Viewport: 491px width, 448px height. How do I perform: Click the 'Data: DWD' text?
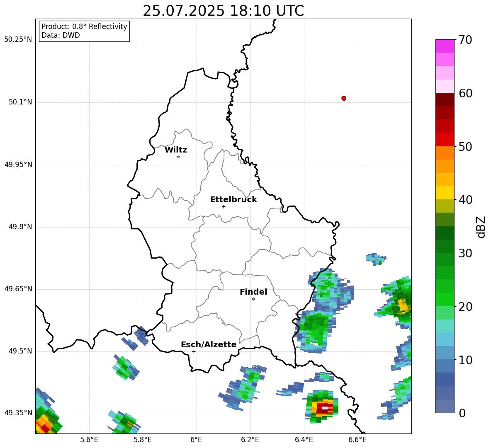tap(61, 35)
